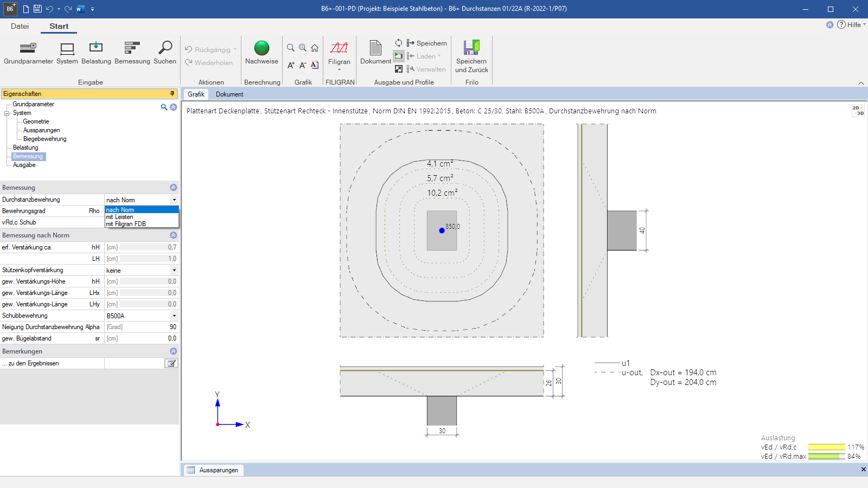Click the vEd / vRd,c utilization bar
Screen dimensions: 868x488
[827, 447]
